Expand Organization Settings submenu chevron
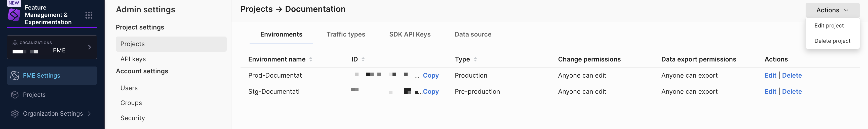Viewport: 868px width, 129px height. point(89,114)
